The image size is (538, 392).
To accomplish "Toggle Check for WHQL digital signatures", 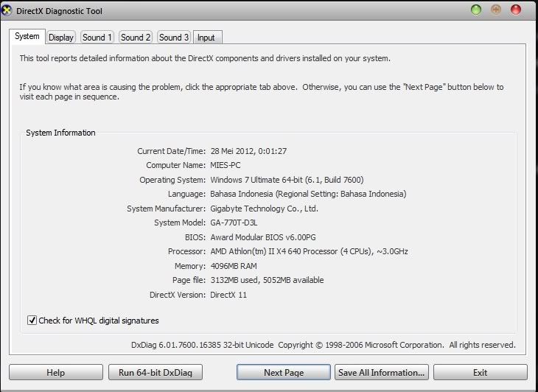I will (x=32, y=321).
